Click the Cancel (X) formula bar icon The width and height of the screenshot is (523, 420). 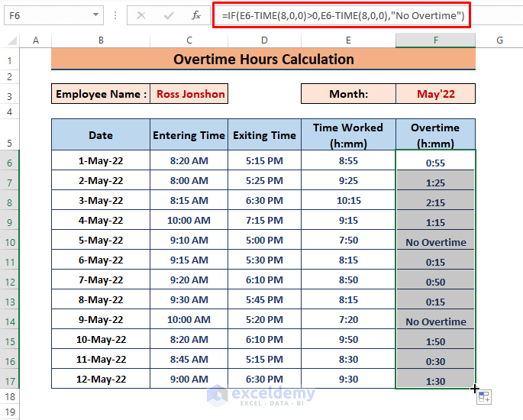tap(141, 15)
